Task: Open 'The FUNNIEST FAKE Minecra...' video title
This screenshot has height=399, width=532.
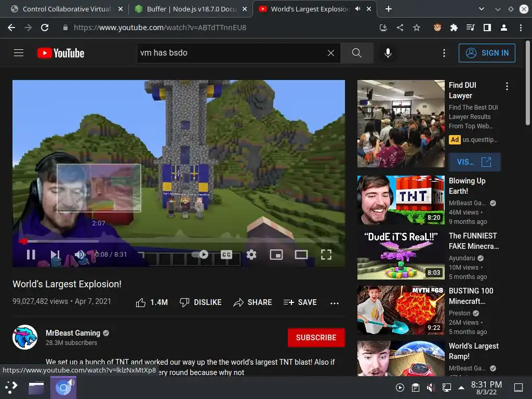Action: tap(474, 241)
